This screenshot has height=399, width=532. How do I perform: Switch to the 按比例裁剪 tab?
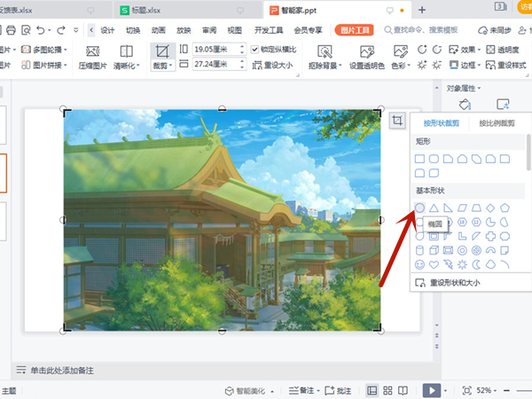[x=497, y=124]
